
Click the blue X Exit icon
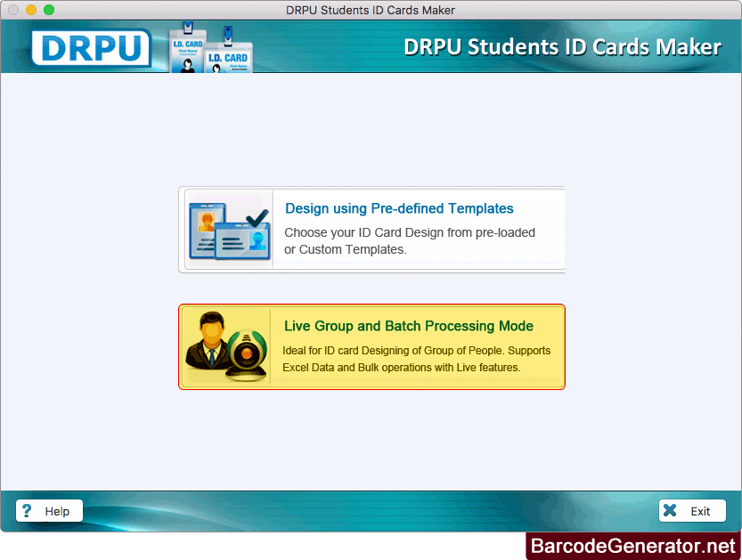coord(670,510)
